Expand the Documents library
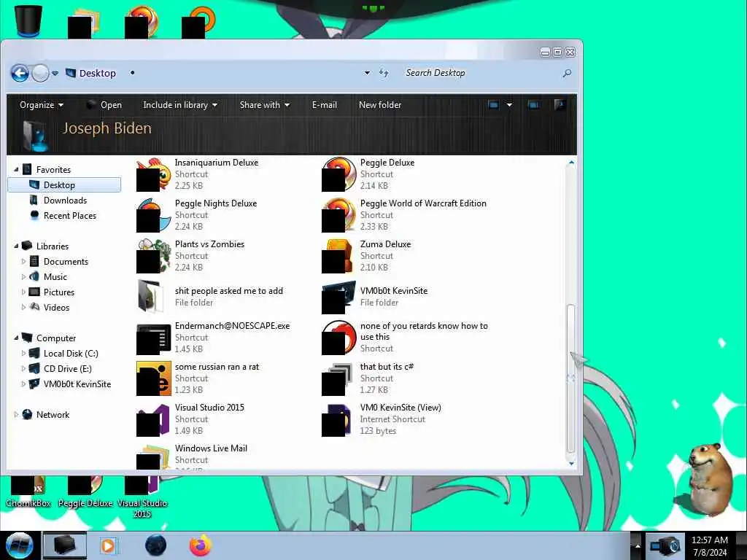The height and width of the screenshot is (560, 747). 23,262
